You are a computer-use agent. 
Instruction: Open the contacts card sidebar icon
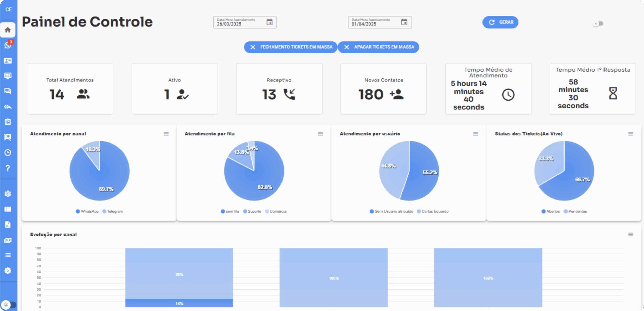point(8,61)
